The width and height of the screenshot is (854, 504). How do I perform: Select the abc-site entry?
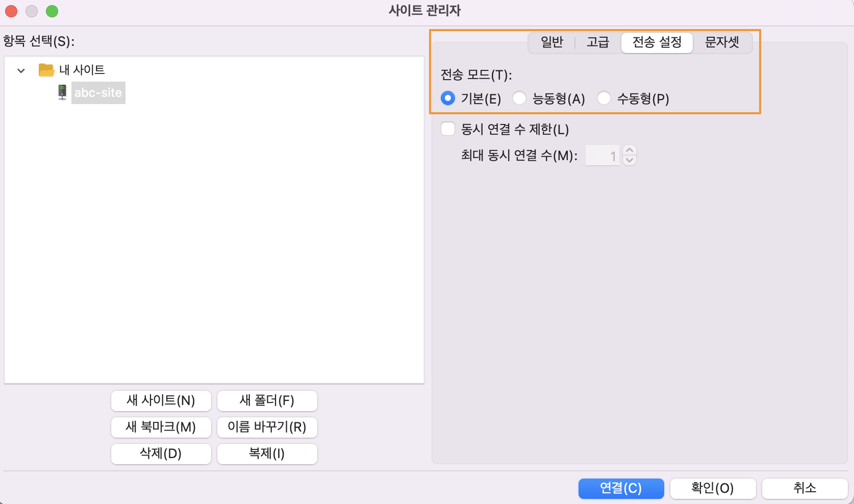[x=98, y=93]
